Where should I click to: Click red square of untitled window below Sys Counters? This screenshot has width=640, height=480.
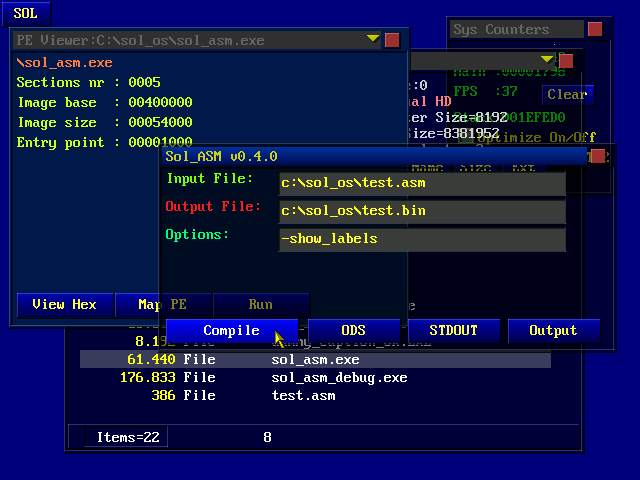coord(566,61)
